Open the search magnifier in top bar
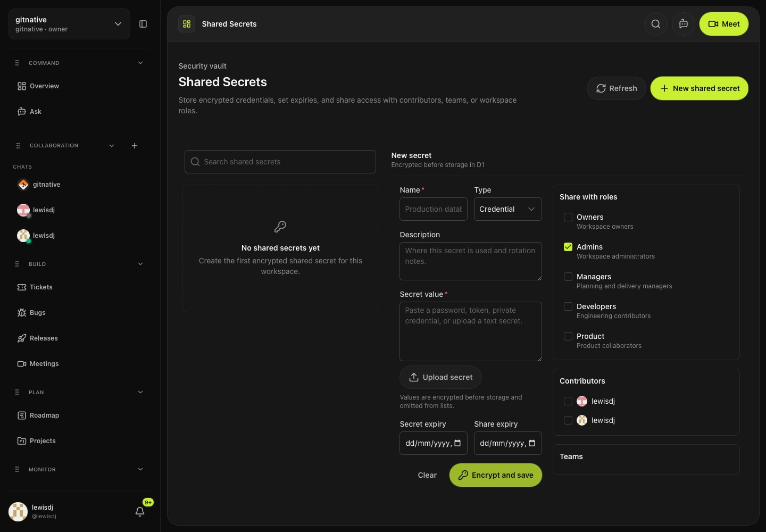The height and width of the screenshot is (532, 766). [656, 24]
